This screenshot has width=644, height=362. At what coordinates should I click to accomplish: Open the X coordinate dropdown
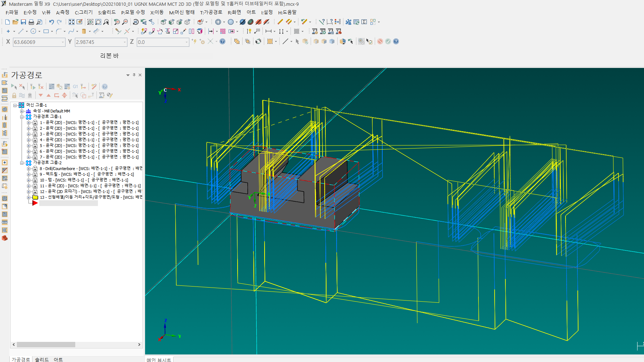coord(63,42)
